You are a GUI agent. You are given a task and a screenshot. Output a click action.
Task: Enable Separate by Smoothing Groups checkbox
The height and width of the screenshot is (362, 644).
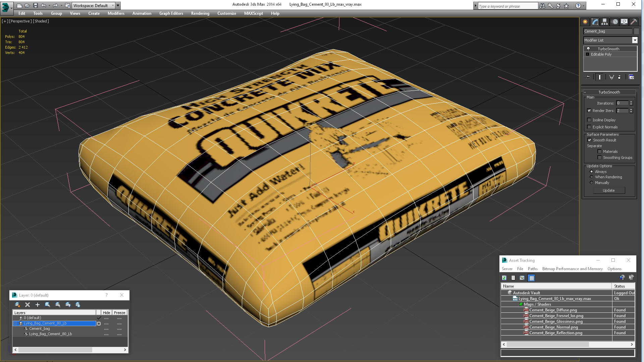600,158
